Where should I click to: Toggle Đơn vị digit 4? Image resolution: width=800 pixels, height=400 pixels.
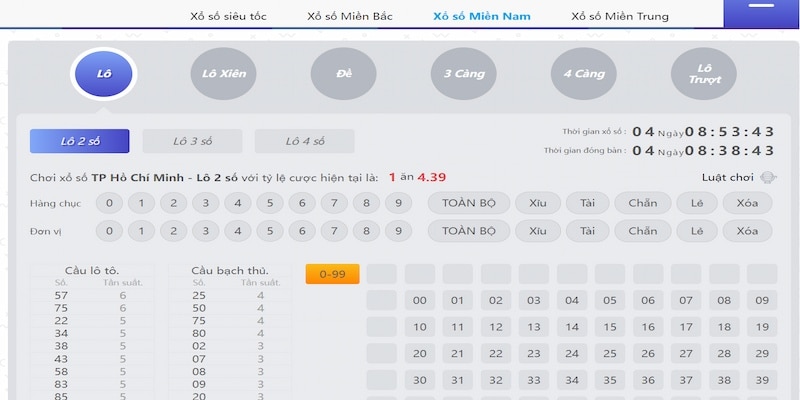click(238, 231)
